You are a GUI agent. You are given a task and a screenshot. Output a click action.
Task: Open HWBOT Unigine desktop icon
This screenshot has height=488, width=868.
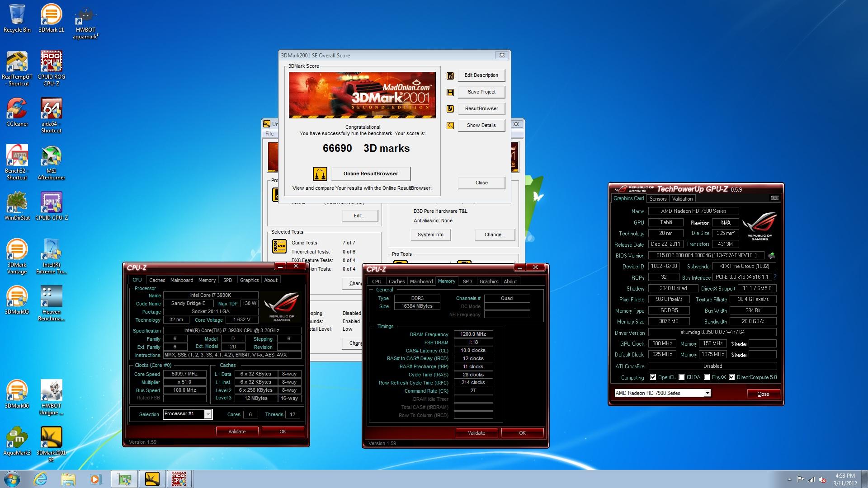point(51,397)
